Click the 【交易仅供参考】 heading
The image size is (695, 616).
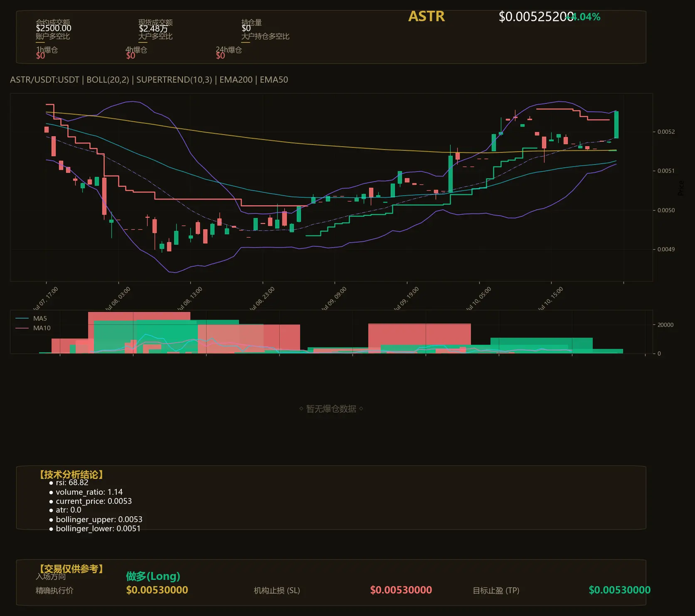tap(71, 569)
